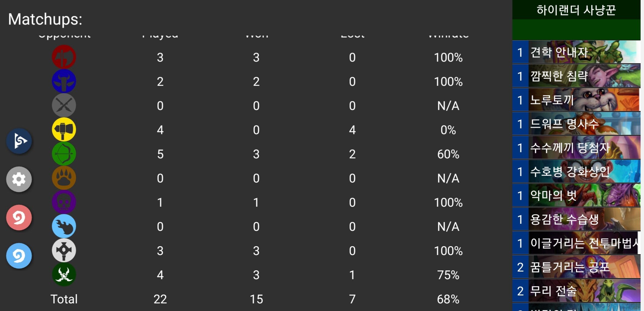Select the dark green Demon Hunter icon

64,275
